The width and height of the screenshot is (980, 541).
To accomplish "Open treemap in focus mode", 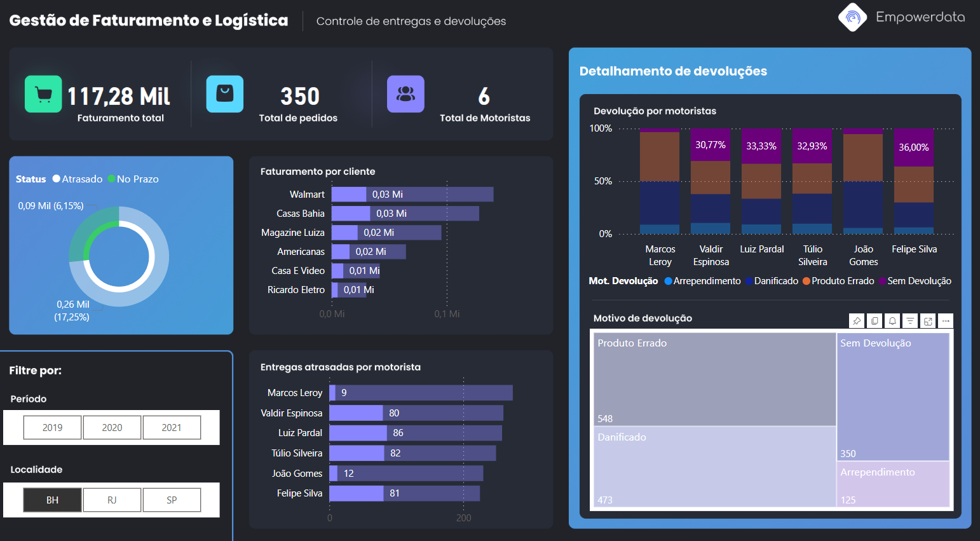I will click(x=928, y=321).
